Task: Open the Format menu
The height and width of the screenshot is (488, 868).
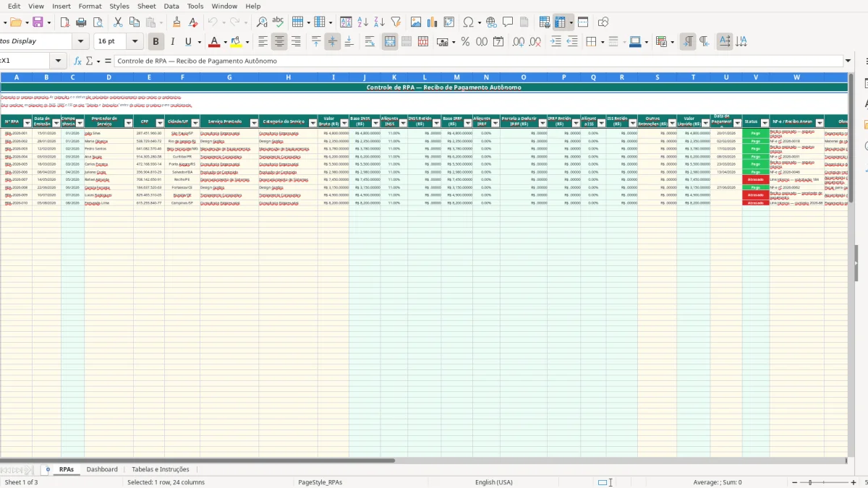Action: [90, 6]
